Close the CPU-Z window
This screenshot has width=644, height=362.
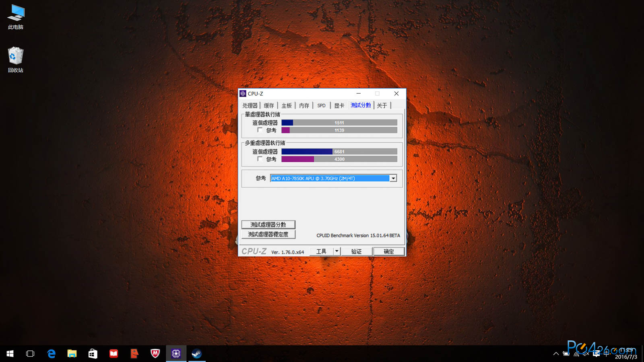coord(396,93)
